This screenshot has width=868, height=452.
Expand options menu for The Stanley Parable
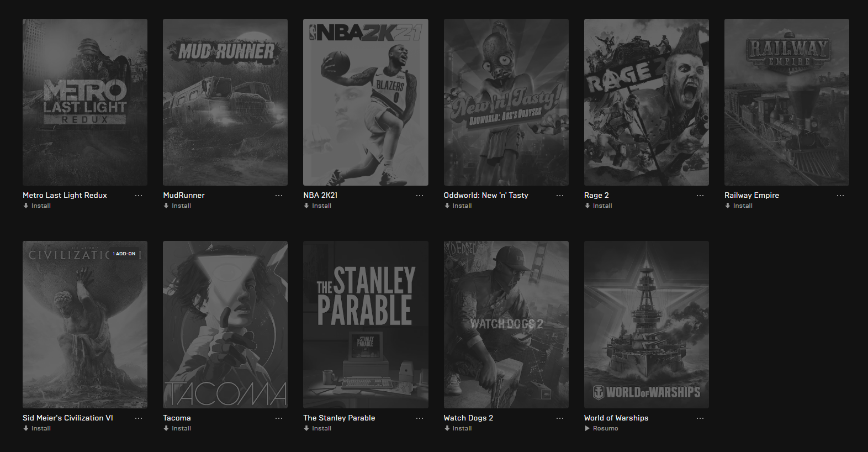[x=420, y=418]
